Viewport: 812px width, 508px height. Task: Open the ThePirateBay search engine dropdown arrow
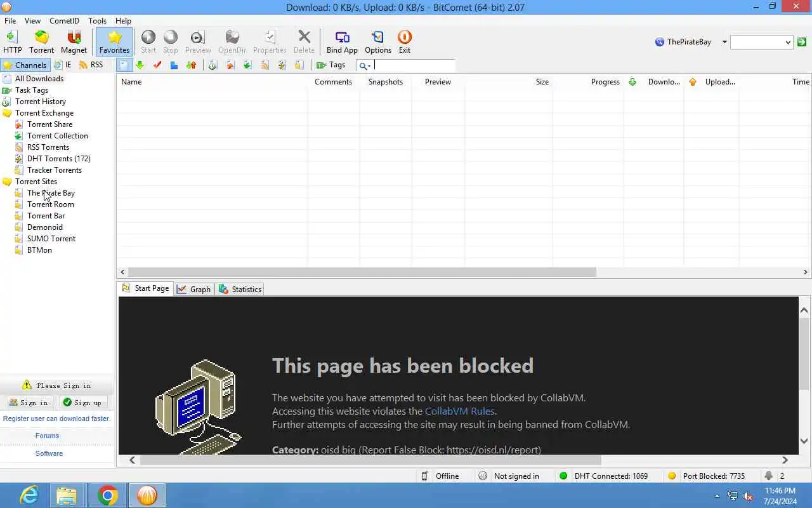click(724, 42)
